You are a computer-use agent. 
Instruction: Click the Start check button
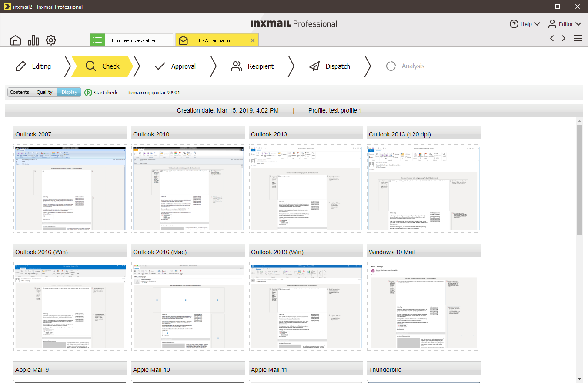101,92
